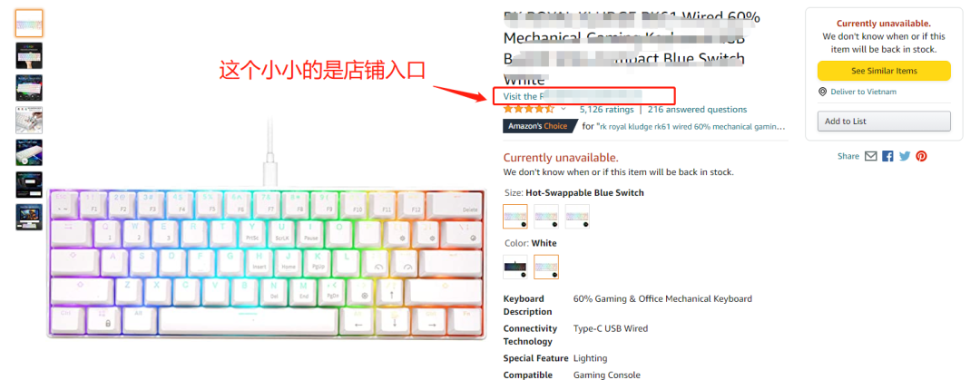
Task: Expand the Add to List dropdown
Action: click(884, 122)
